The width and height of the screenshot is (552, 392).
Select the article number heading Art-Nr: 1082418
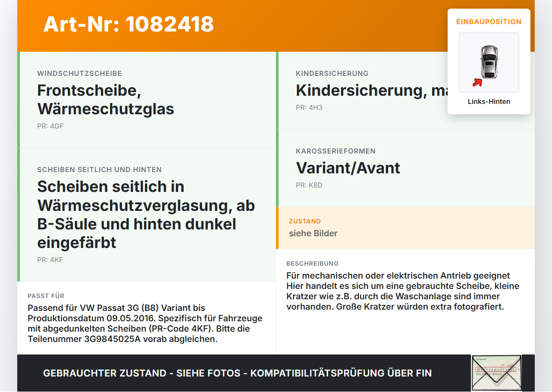(x=129, y=24)
